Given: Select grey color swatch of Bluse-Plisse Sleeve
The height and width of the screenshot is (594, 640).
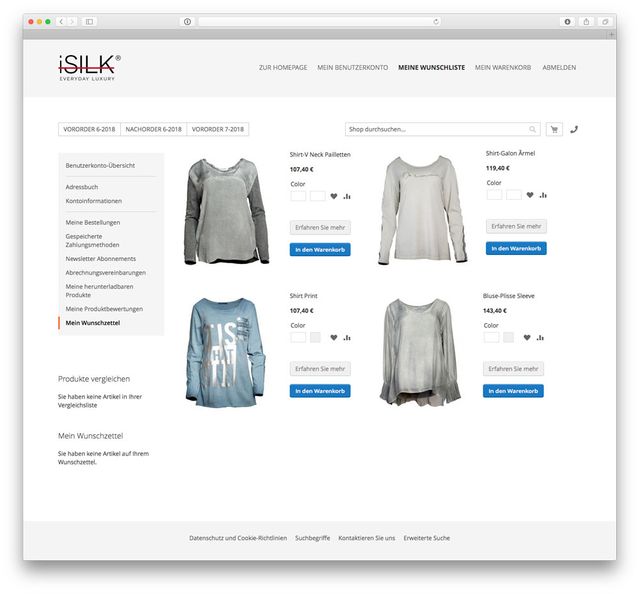Looking at the screenshot, I should (x=509, y=337).
